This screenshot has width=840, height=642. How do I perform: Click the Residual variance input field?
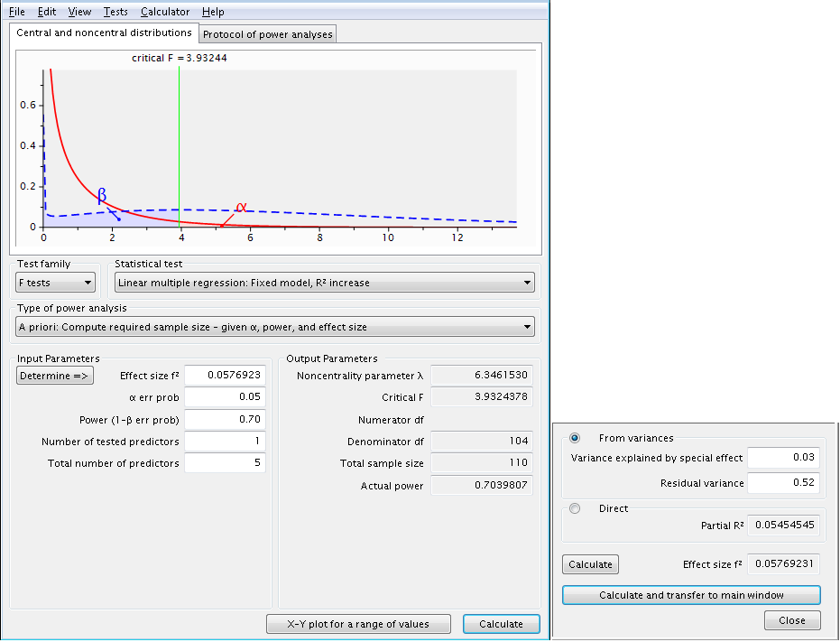point(783,483)
